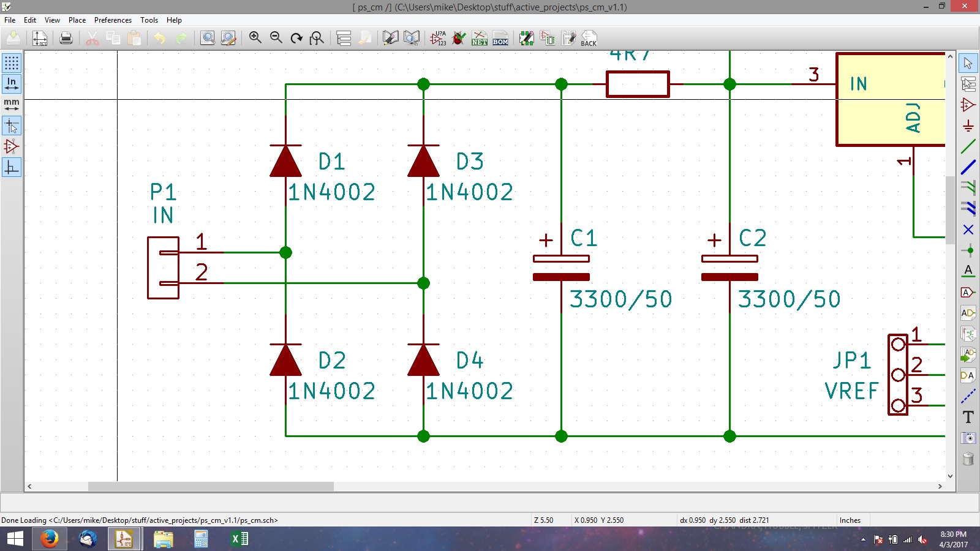Click the Cut icon in the toolbar
Screen dimensions: 980x551
tap(92, 38)
